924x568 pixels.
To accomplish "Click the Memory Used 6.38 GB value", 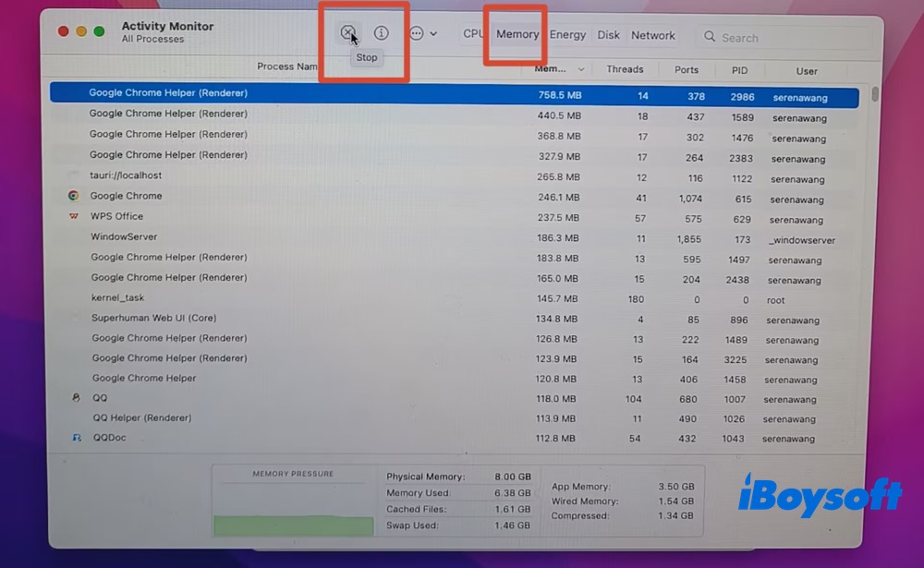I will (x=512, y=492).
